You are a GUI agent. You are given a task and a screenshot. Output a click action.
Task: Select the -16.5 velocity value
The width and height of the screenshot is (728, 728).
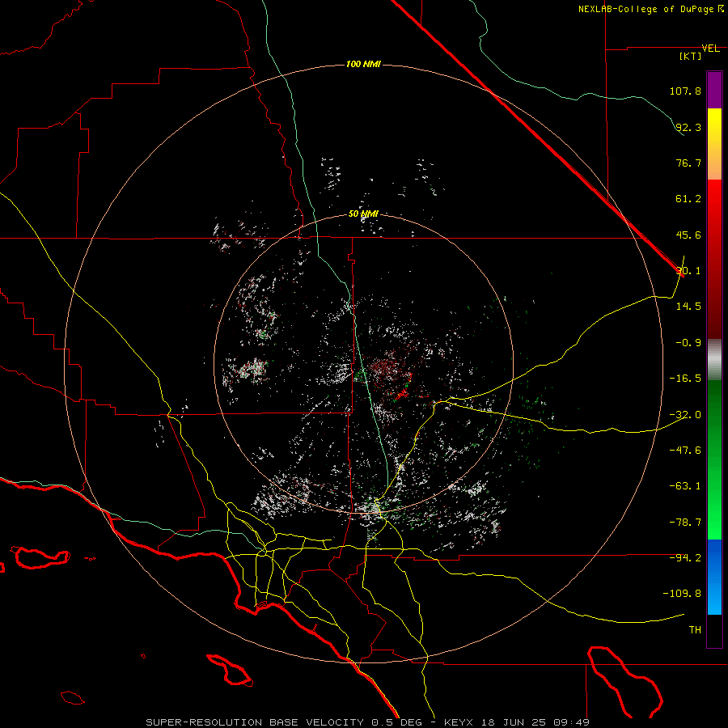point(685,379)
